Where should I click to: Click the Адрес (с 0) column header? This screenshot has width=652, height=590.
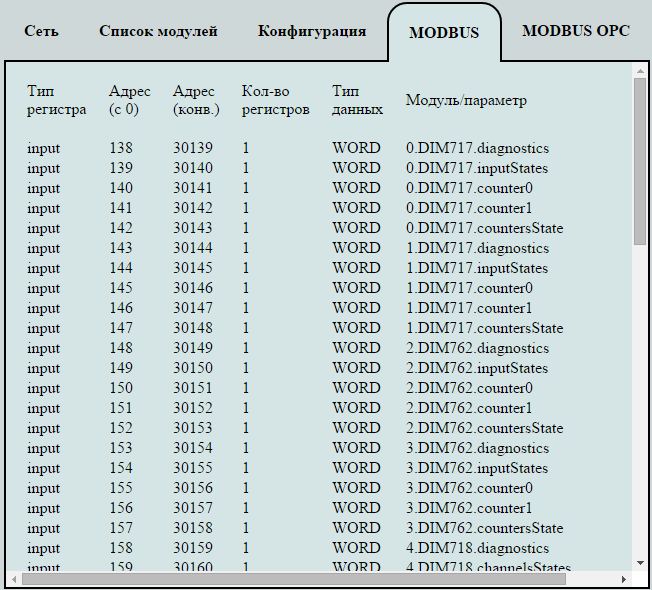tap(130, 100)
